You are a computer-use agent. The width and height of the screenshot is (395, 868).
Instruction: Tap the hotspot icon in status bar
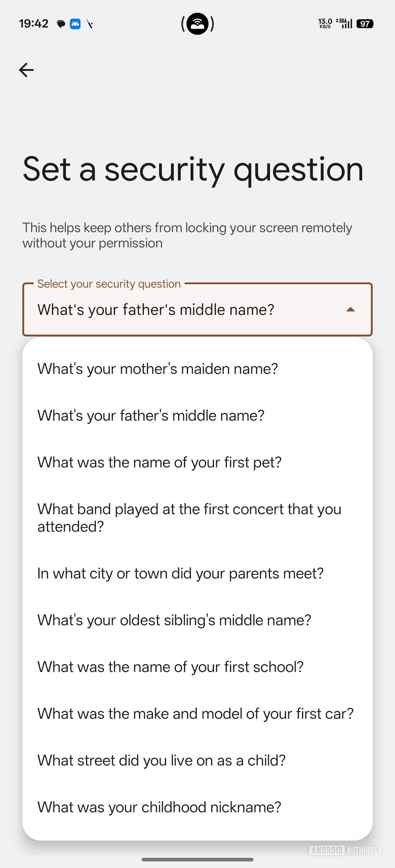[197, 24]
